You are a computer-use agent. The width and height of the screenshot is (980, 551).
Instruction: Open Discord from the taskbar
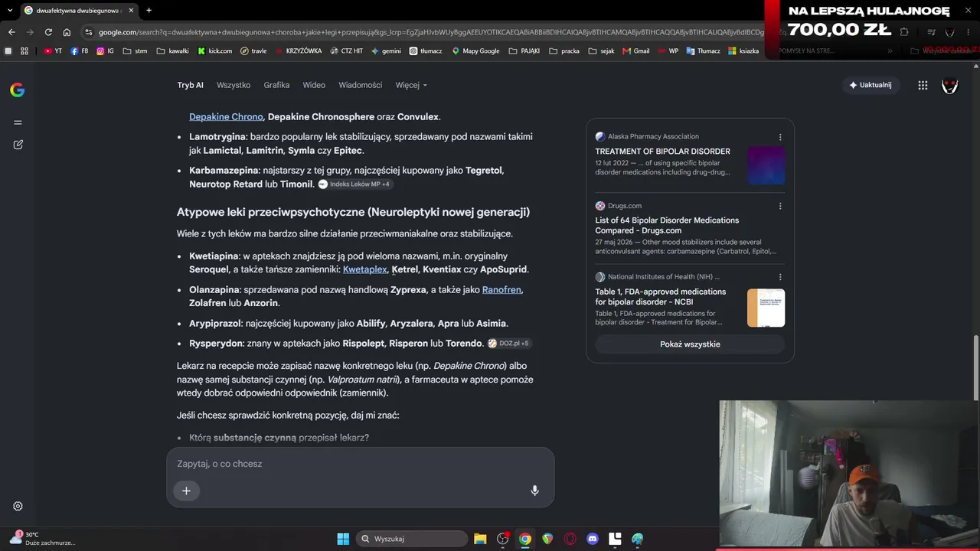click(592, 539)
